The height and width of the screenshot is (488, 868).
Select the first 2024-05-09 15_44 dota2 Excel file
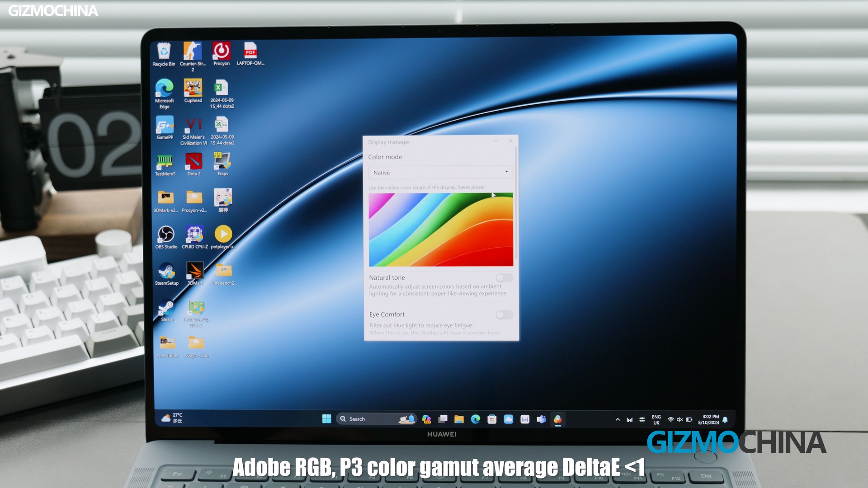(222, 94)
